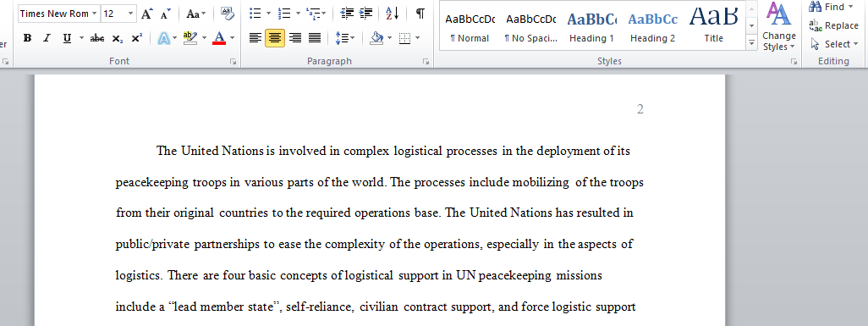Click the Change Case Aa icon
868x326 pixels.
(193, 14)
